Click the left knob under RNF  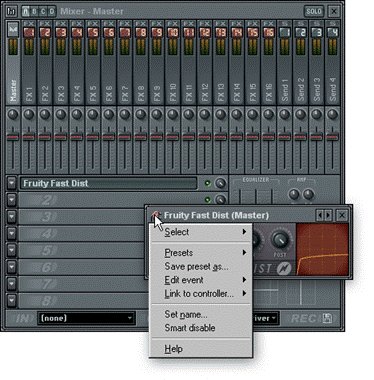pyautogui.click(x=294, y=194)
